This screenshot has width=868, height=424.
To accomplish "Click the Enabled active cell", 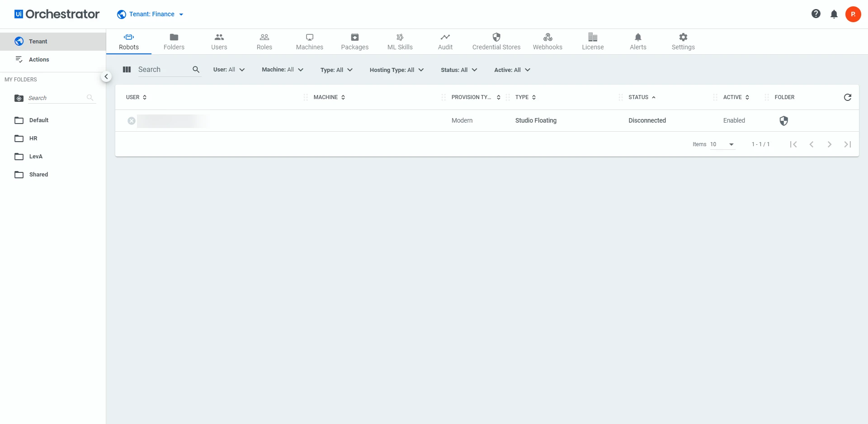I will 734,120.
